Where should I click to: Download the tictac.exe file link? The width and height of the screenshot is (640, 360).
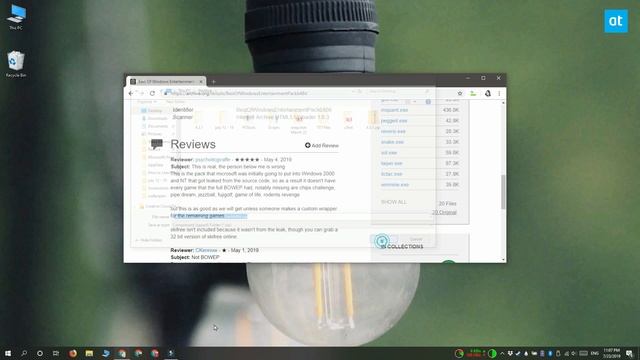[391, 174]
